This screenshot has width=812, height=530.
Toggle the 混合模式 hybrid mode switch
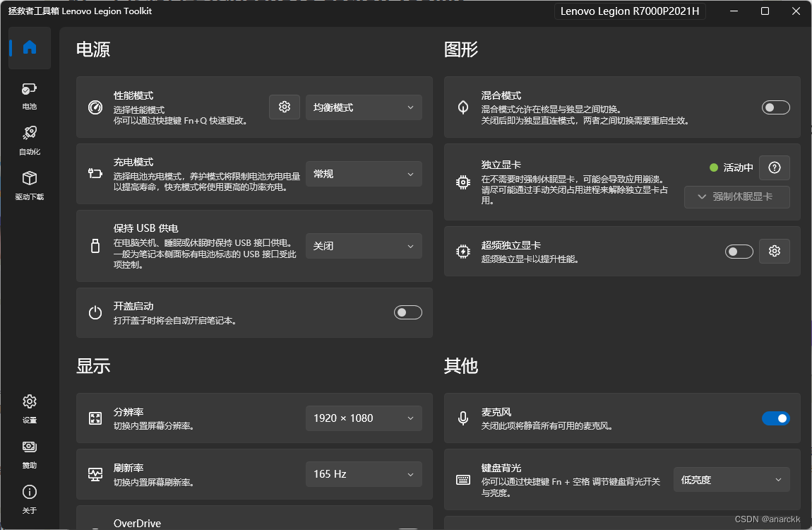click(775, 107)
